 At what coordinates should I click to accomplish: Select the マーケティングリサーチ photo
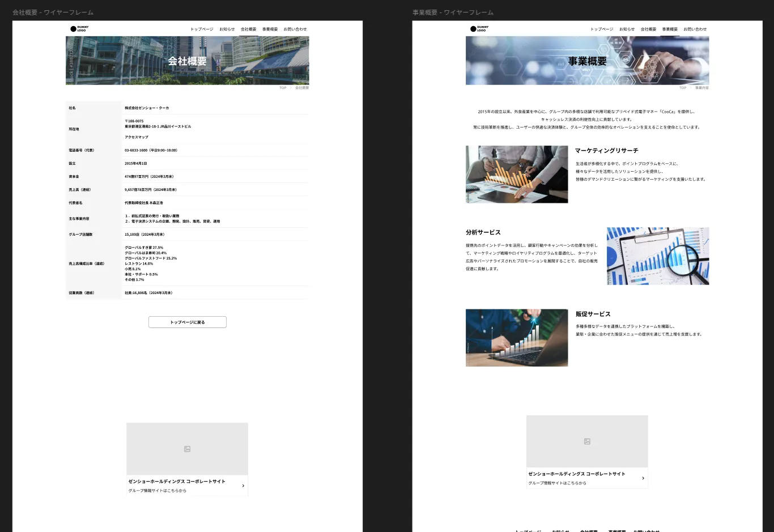click(517, 174)
